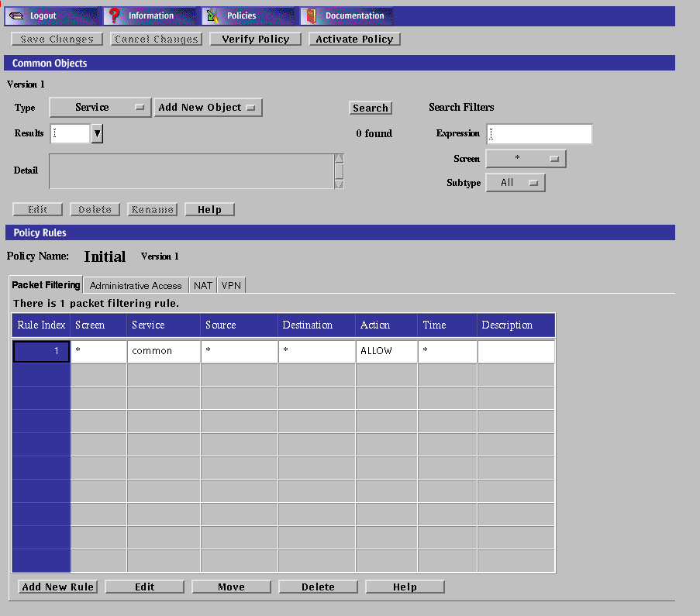
Task: Click the red question mark Information icon
Action: click(x=114, y=15)
